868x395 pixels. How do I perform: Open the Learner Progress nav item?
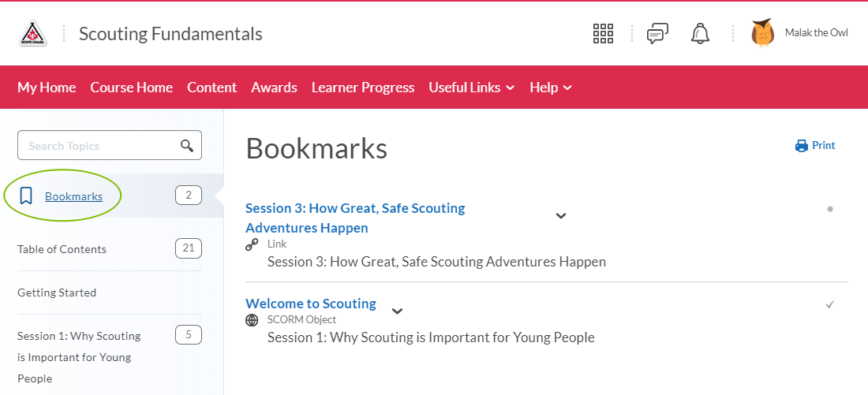coord(363,88)
